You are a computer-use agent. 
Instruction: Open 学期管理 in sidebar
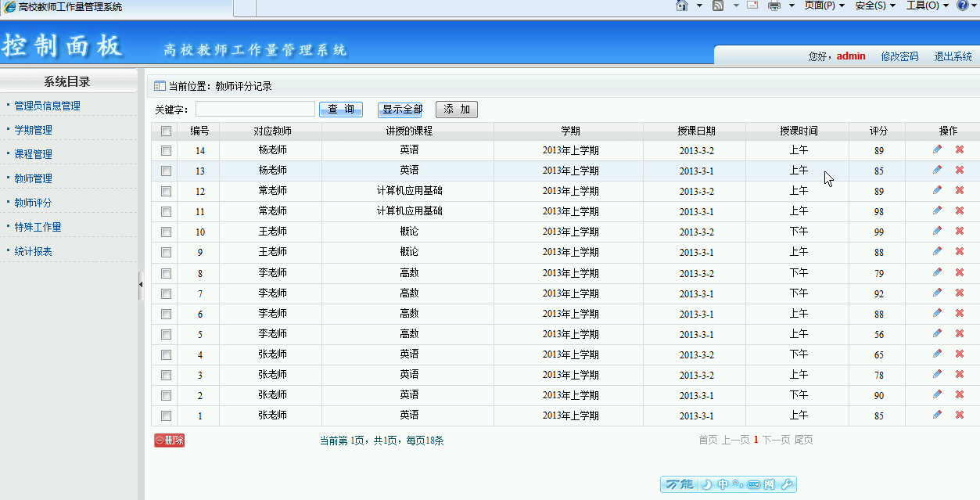click(33, 130)
